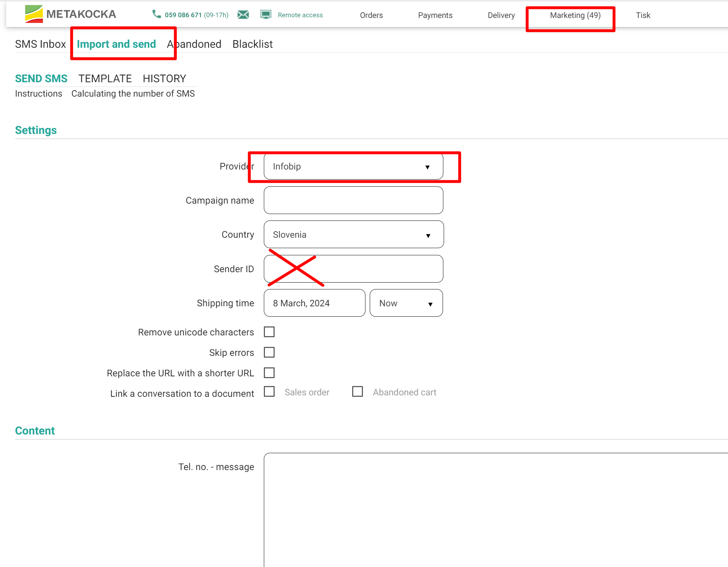Expand the Country dropdown showing Slovenia
This screenshot has width=728, height=567.
click(353, 234)
